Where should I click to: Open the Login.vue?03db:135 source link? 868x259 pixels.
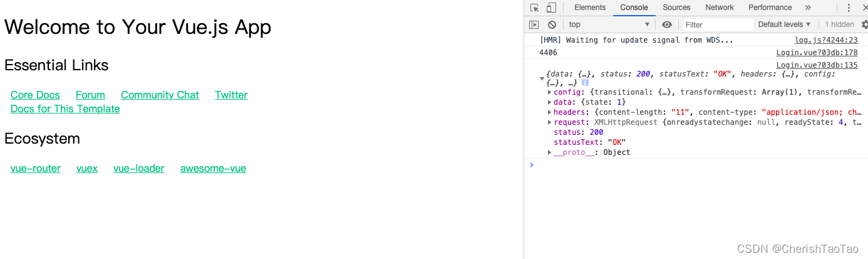[x=817, y=65]
